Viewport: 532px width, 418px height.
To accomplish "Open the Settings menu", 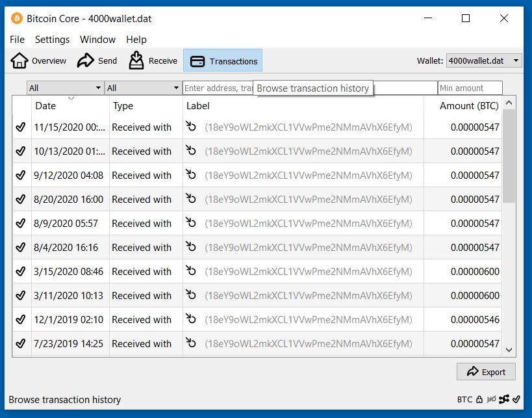I will pyautogui.click(x=52, y=40).
